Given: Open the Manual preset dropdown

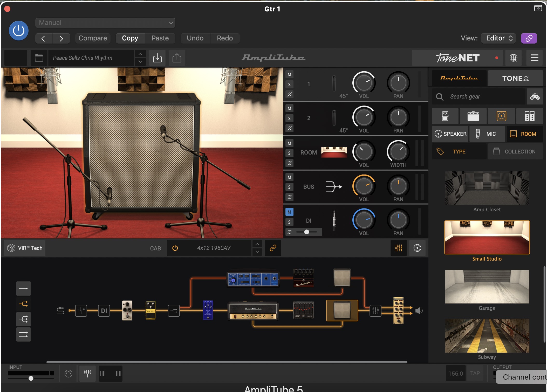Looking at the screenshot, I should [105, 23].
